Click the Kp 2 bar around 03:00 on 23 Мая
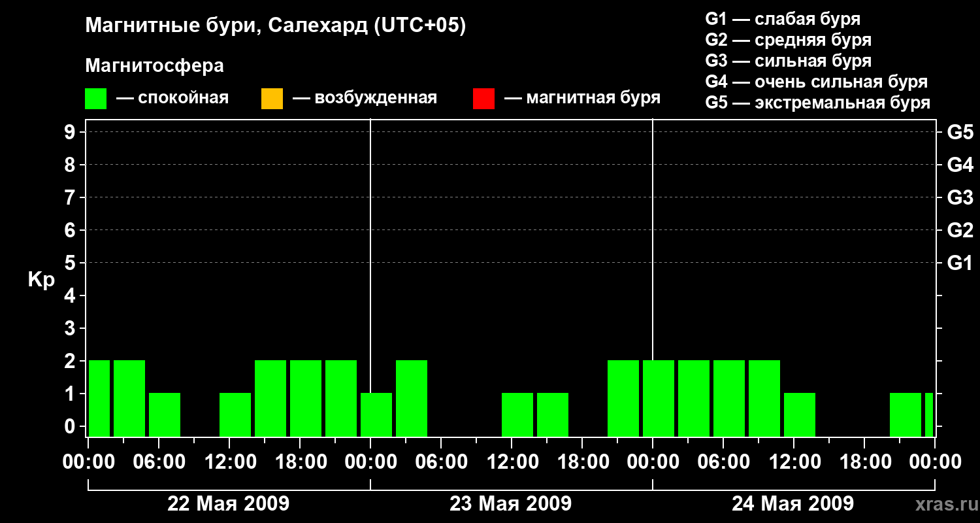 tap(412, 398)
